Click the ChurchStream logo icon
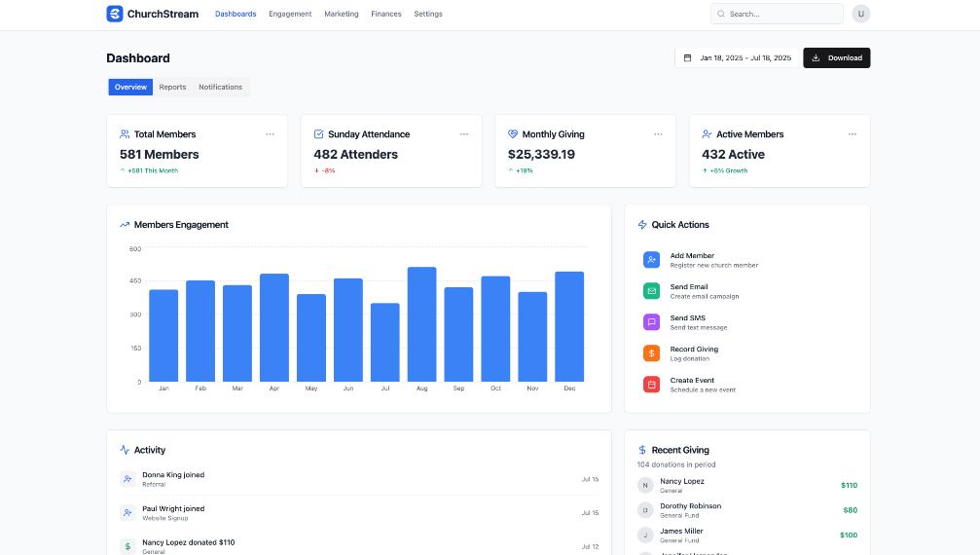Image resolution: width=980 pixels, height=555 pixels. point(115,14)
